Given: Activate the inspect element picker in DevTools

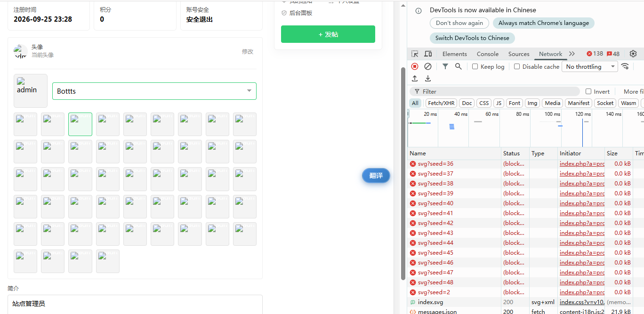Looking at the screenshot, I should tap(414, 54).
